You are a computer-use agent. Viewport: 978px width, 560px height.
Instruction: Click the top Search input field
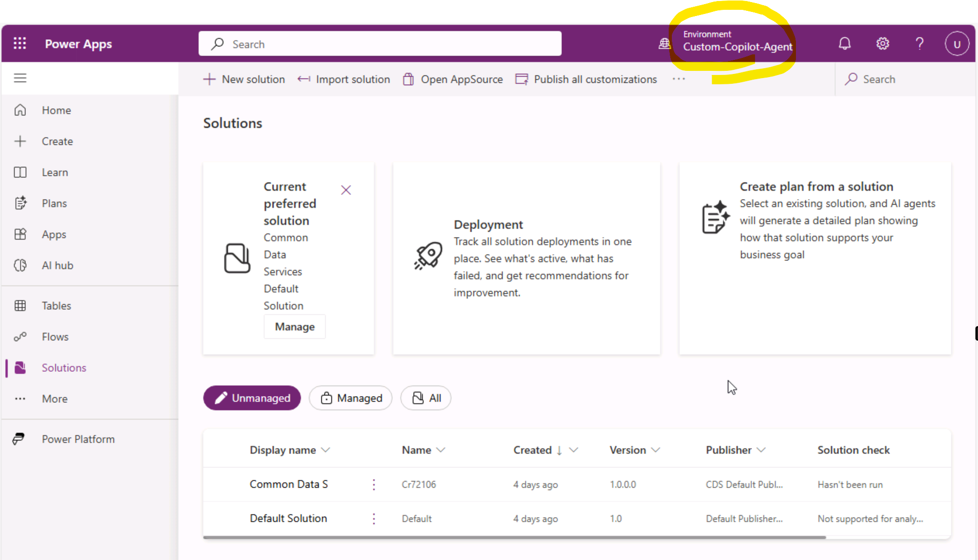[380, 44]
